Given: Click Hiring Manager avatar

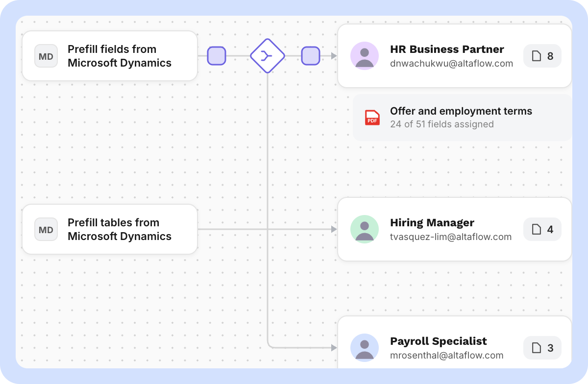Looking at the screenshot, I should (365, 229).
